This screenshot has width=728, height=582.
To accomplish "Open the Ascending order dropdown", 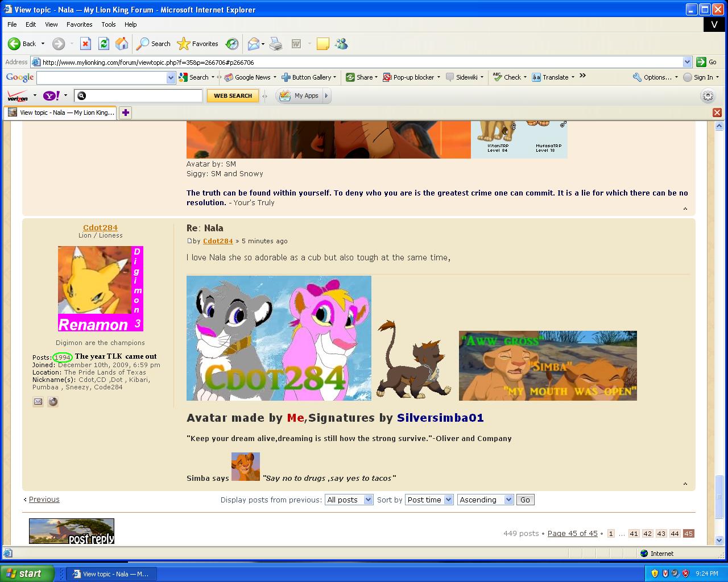I will (x=485, y=500).
